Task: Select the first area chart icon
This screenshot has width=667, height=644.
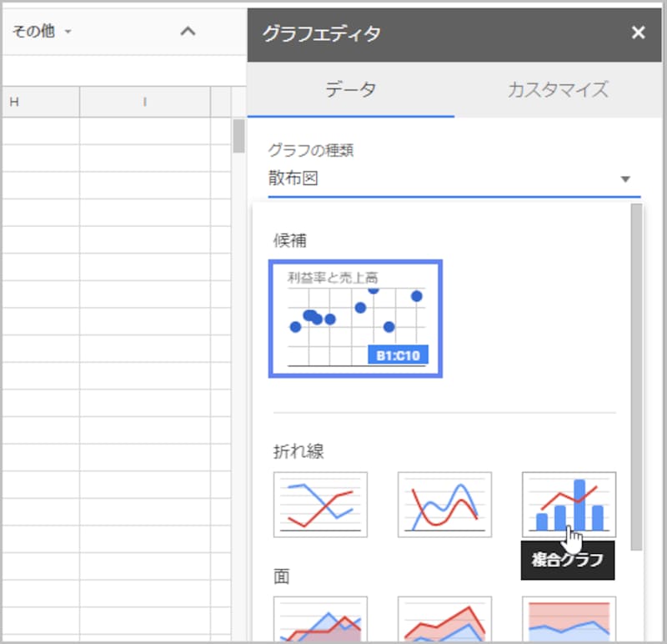Action: click(321, 617)
